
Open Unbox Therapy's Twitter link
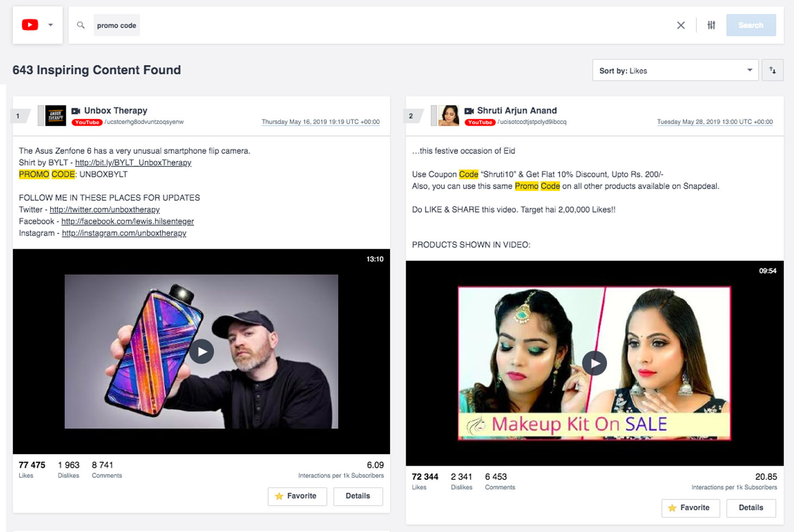click(x=104, y=209)
